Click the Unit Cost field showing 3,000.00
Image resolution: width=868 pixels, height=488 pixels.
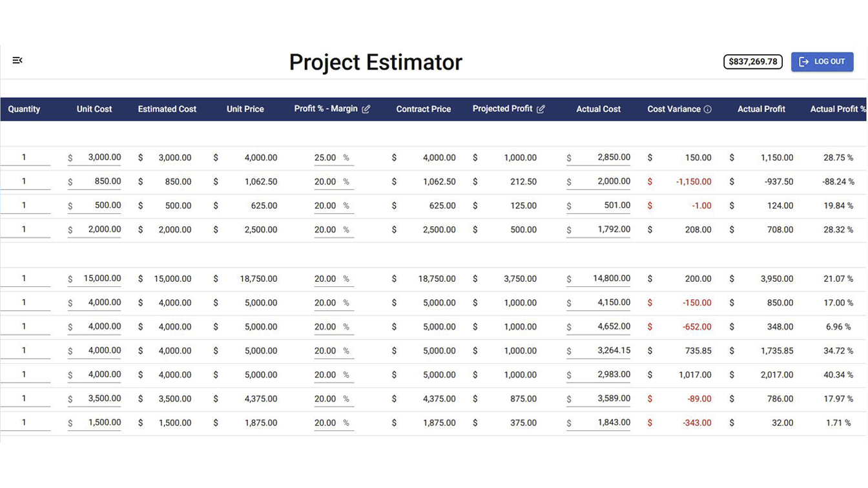pyautogui.click(x=97, y=158)
